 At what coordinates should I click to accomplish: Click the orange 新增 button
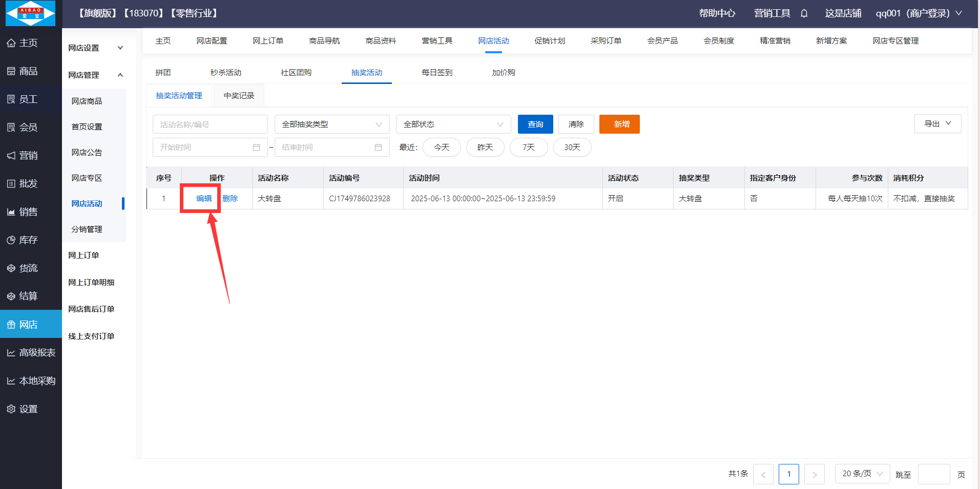(619, 124)
